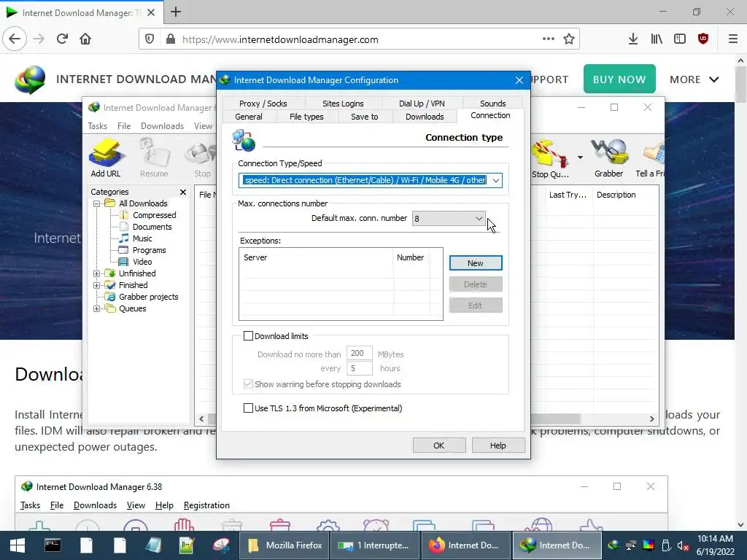Open Firefox downloads arrow icon
Screen dimensions: 747x560
632,39
